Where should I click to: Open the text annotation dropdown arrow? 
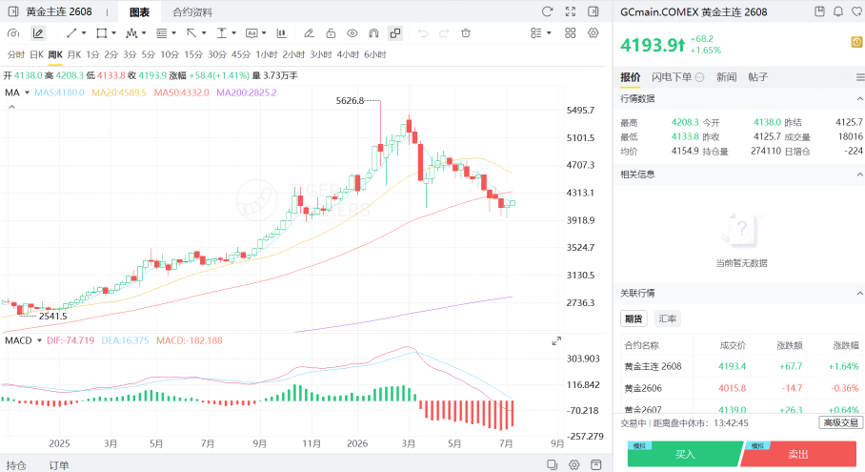(x=264, y=33)
